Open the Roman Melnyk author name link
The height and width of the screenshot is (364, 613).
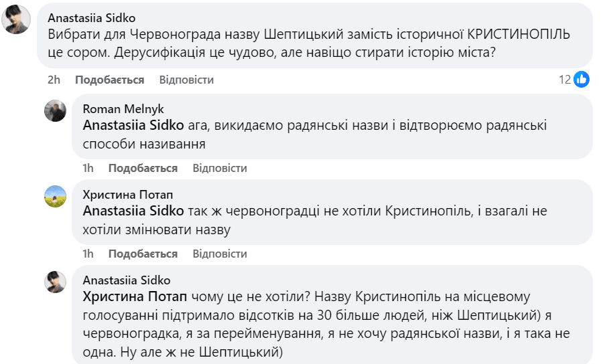[123, 109]
